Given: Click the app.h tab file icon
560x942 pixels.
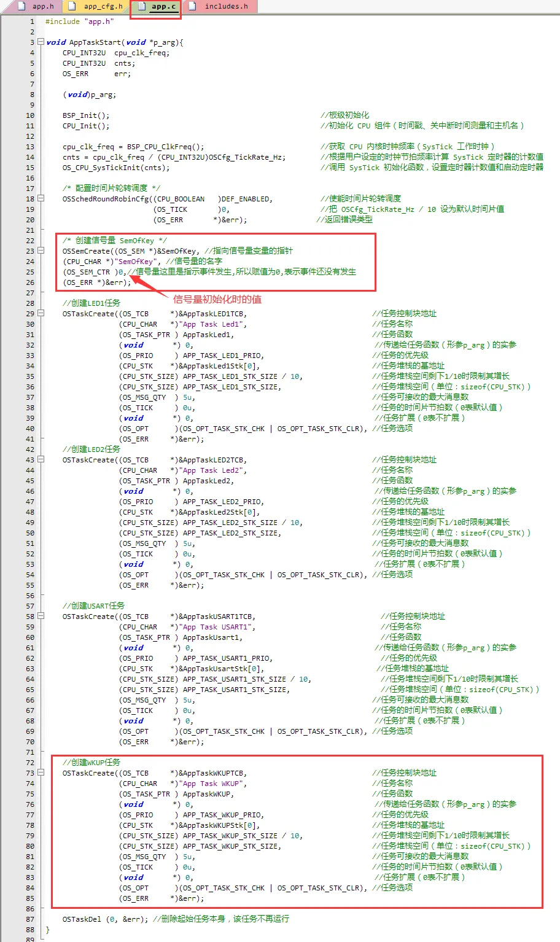Looking at the screenshot, I should pyautogui.click(x=21, y=6).
